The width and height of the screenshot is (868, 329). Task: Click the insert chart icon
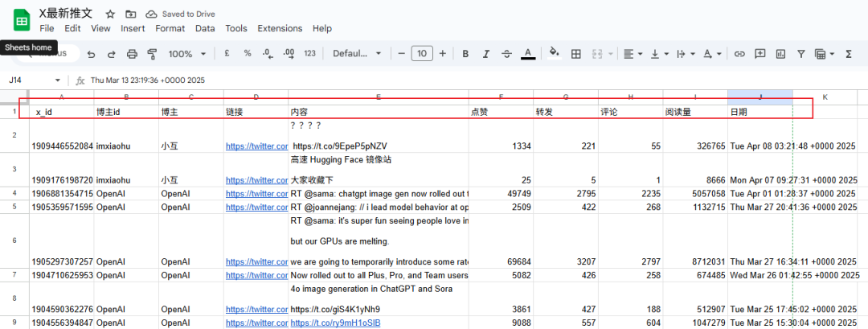[780, 54]
